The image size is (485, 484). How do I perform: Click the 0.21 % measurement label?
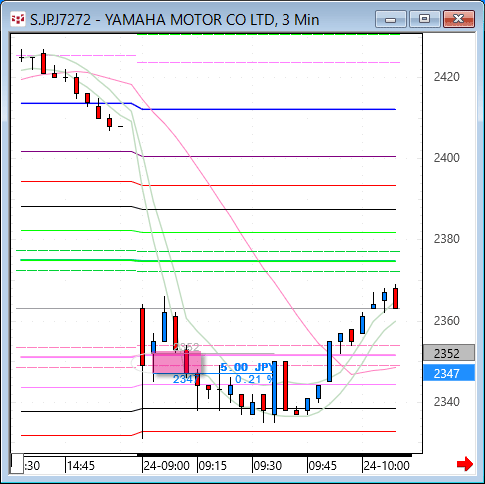click(254, 379)
